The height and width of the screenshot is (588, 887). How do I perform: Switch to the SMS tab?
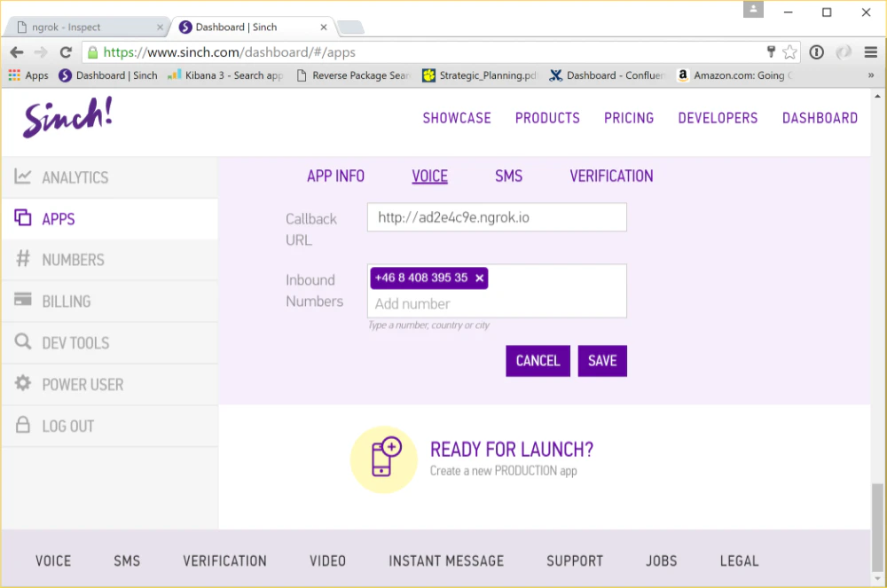pyautogui.click(x=508, y=176)
